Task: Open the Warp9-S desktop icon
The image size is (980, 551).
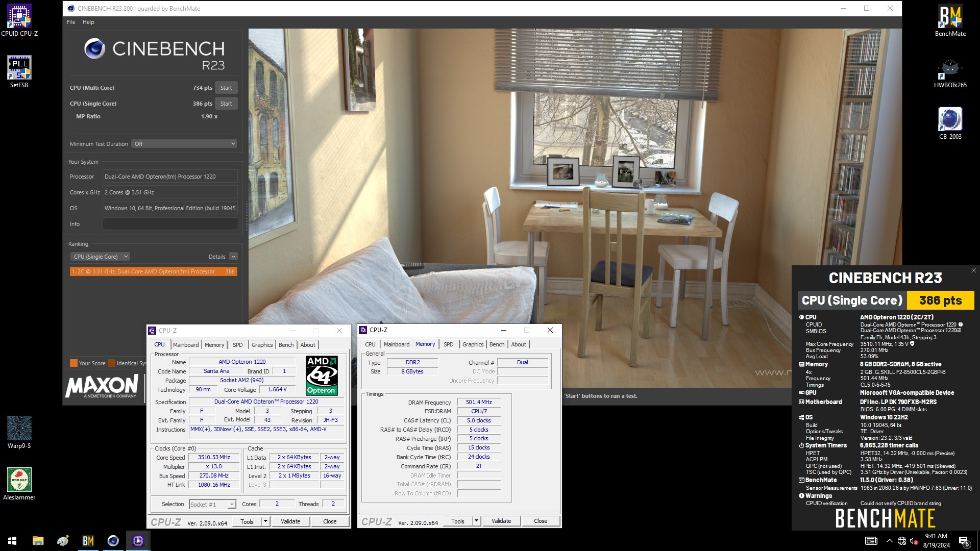Action: (x=19, y=433)
